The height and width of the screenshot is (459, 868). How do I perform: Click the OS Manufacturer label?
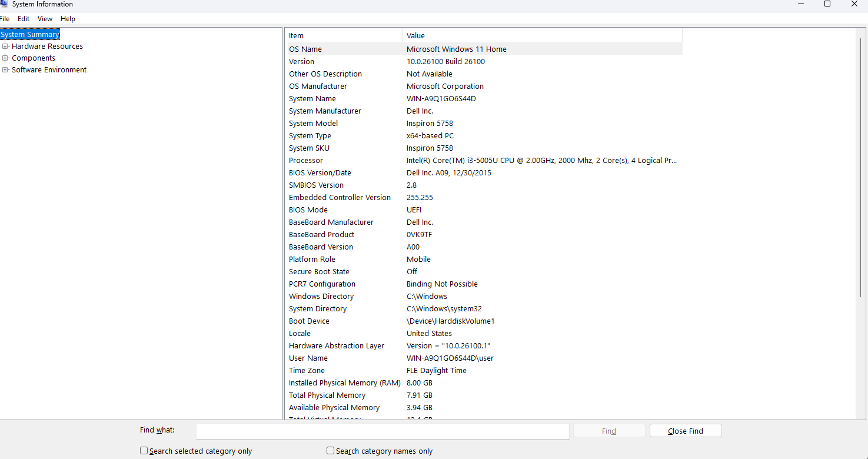click(x=318, y=87)
